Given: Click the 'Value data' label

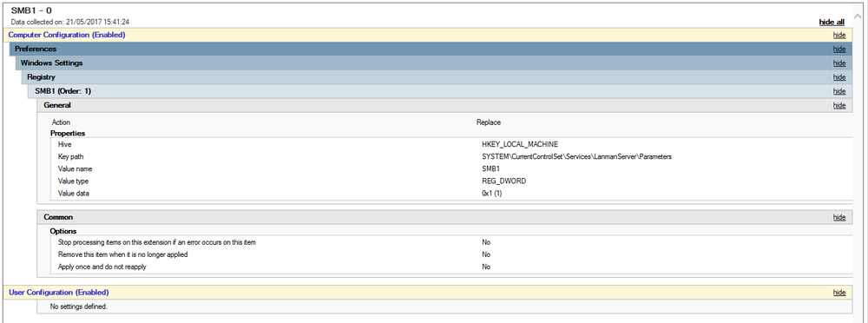Looking at the screenshot, I should click(x=73, y=194).
